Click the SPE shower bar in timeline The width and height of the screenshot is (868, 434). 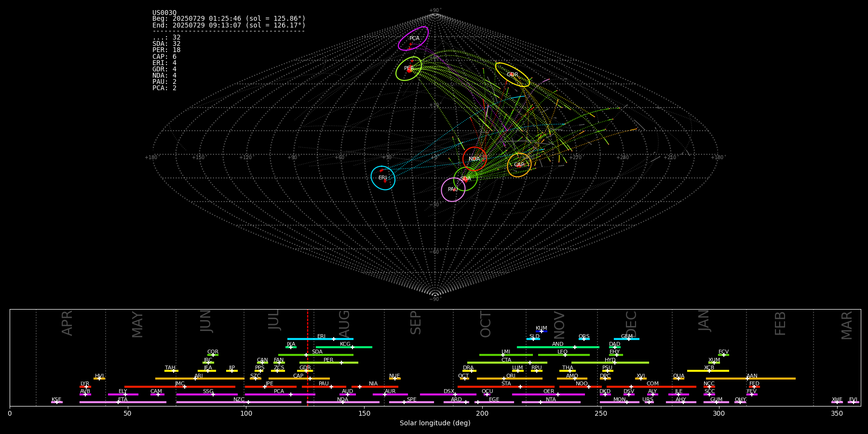(411, 402)
